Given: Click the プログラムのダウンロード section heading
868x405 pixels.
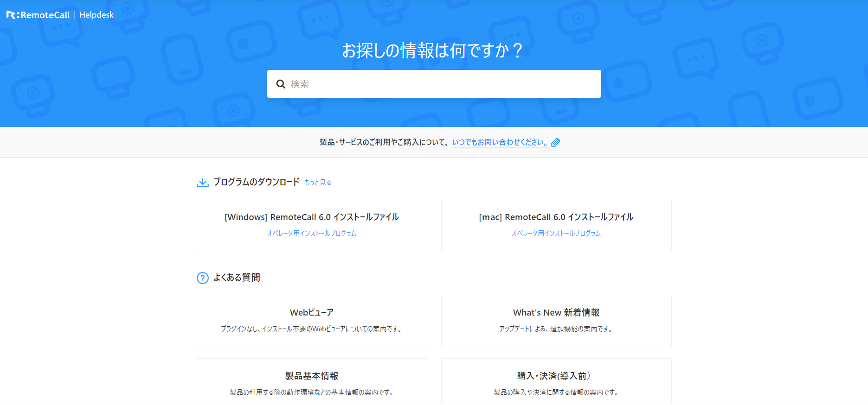Looking at the screenshot, I should [256, 182].
